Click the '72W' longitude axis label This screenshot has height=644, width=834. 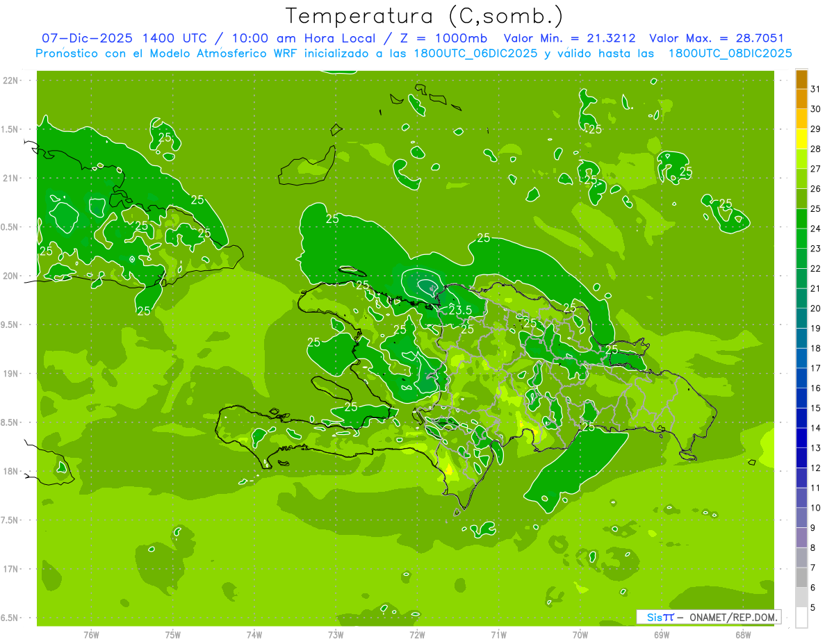coord(417,634)
